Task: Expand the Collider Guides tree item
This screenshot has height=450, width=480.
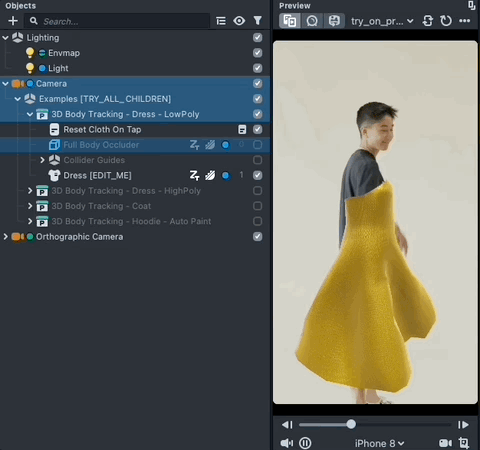Action: coord(42,160)
